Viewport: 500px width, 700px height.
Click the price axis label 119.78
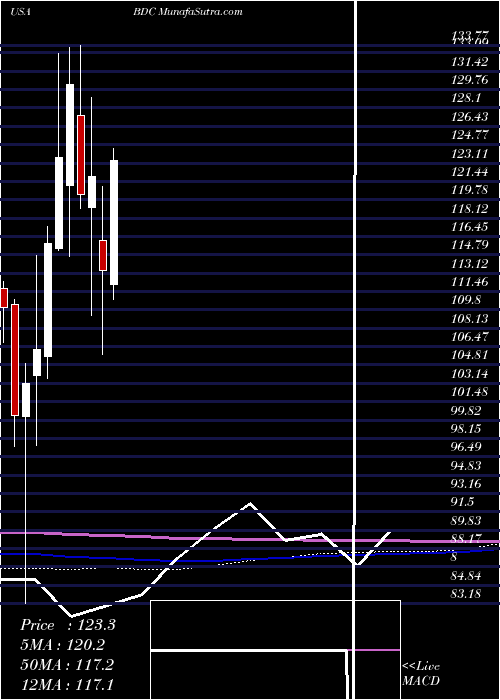click(x=469, y=190)
